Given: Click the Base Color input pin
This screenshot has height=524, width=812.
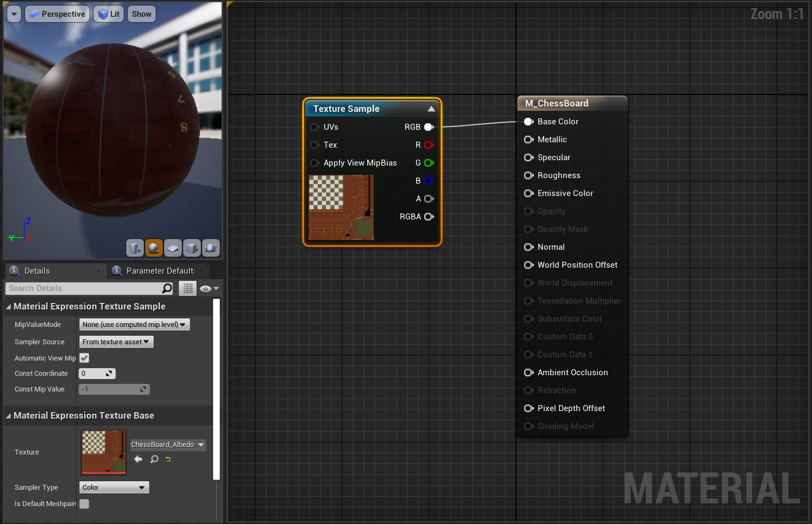Looking at the screenshot, I should pyautogui.click(x=528, y=122).
